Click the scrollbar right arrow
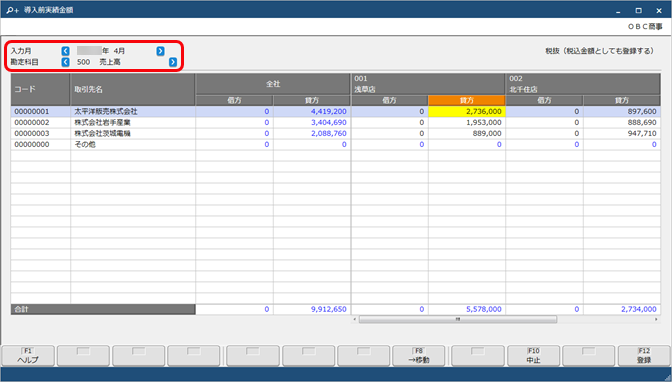672x382 pixels. click(x=656, y=319)
